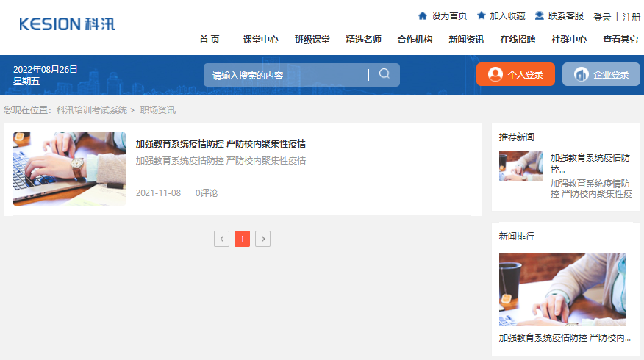Click the user icon in 个人登录
This screenshot has height=360, width=644.
coord(495,74)
